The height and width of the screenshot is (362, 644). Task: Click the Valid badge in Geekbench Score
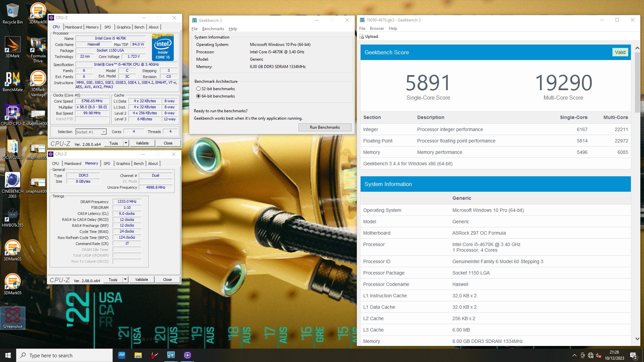pyautogui.click(x=620, y=52)
